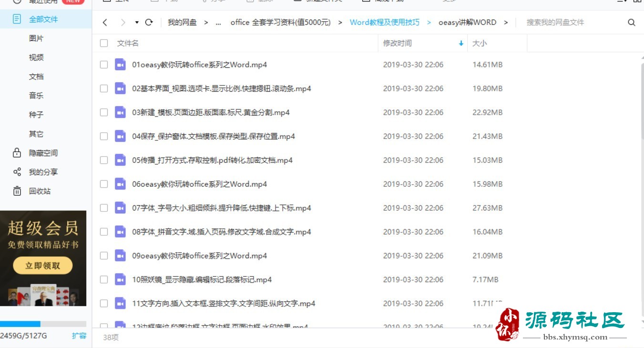Check the box for 11文字方向 file
The width and height of the screenshot is (644, 348).
click(x=104, y=303)
